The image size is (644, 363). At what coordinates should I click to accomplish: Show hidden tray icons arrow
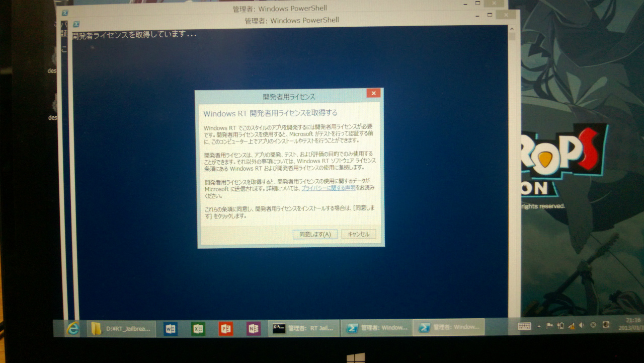[x=539, y=326]
